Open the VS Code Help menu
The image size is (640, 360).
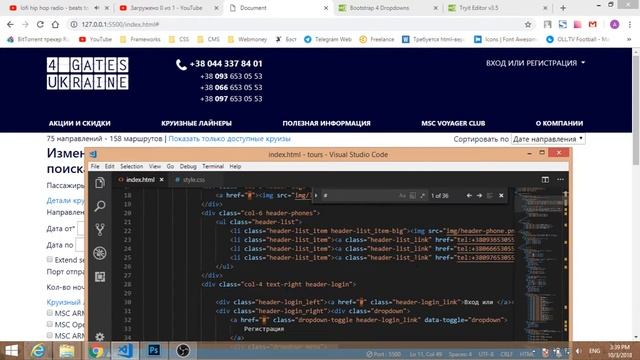[x=235, y=166]
